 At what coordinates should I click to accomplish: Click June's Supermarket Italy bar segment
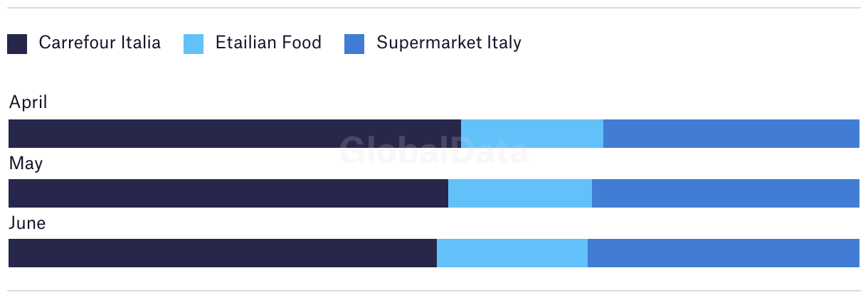point(724,253)
